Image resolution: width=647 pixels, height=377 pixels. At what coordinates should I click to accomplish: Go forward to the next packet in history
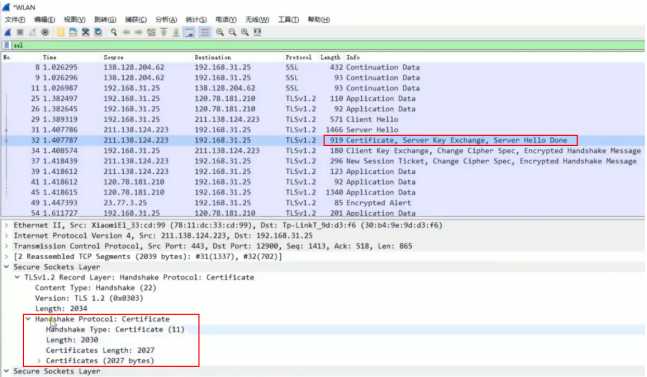click(x=138, y=32)
